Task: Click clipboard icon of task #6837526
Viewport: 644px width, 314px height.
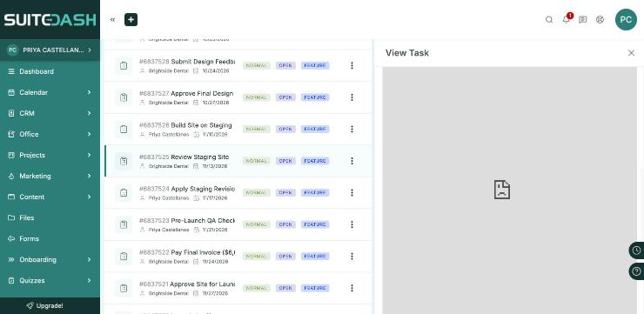Action: tap(124, 130)
